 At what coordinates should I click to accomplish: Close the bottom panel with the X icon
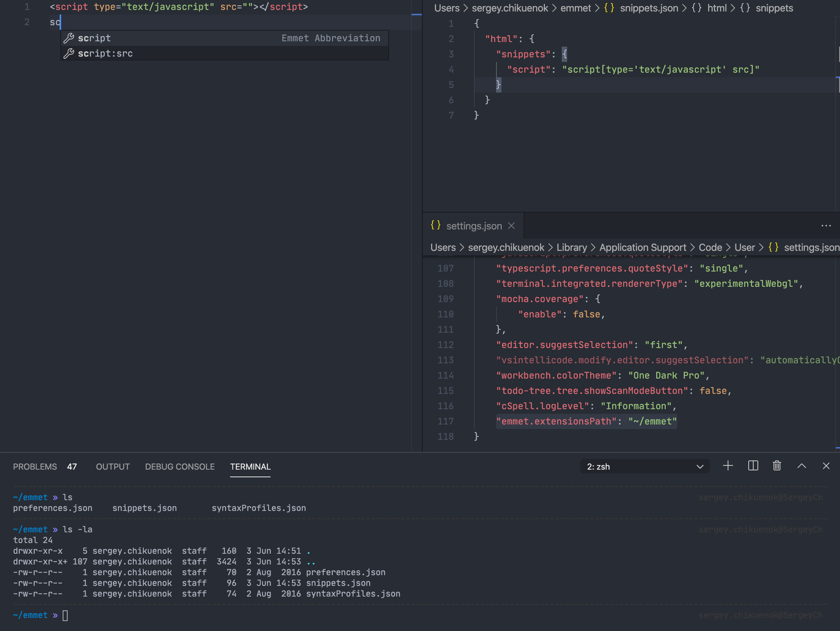click(826, 466)
